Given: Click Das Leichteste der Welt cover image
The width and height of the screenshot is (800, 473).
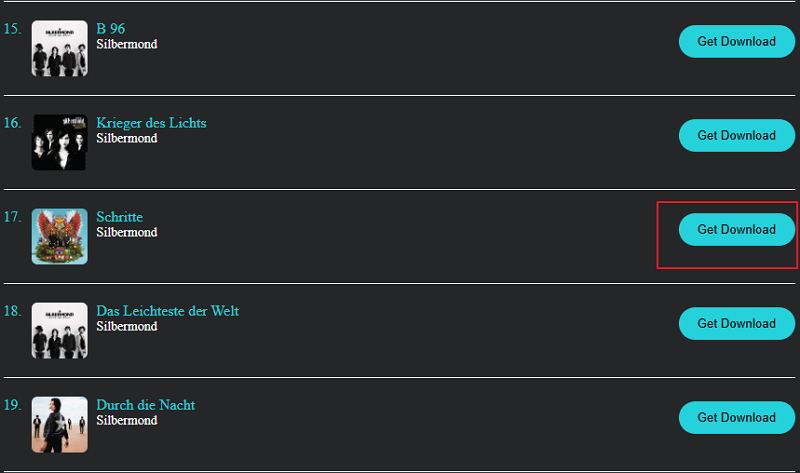Looking at the screenshot, I should [60, 330].
